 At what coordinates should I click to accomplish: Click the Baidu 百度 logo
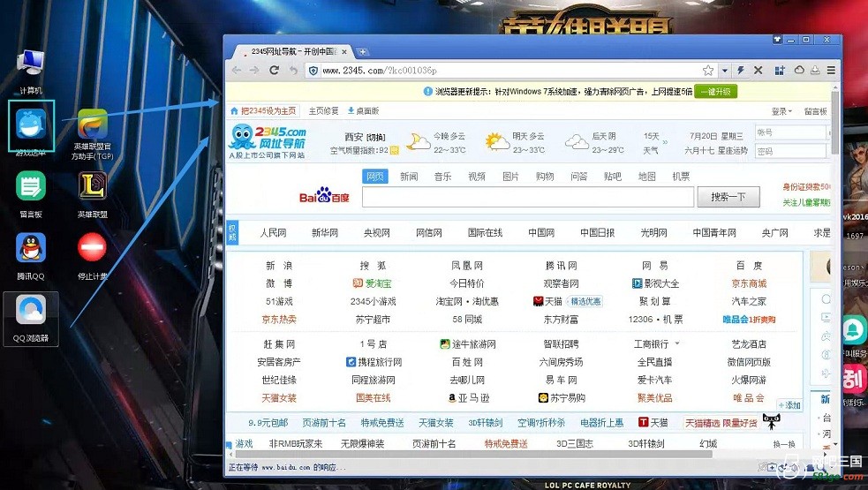click(x=324, y=195)
